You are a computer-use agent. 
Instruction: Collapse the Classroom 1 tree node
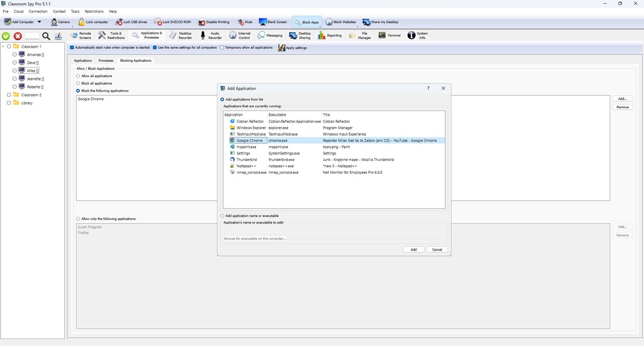pyautogui.click(x=3, y=47)
